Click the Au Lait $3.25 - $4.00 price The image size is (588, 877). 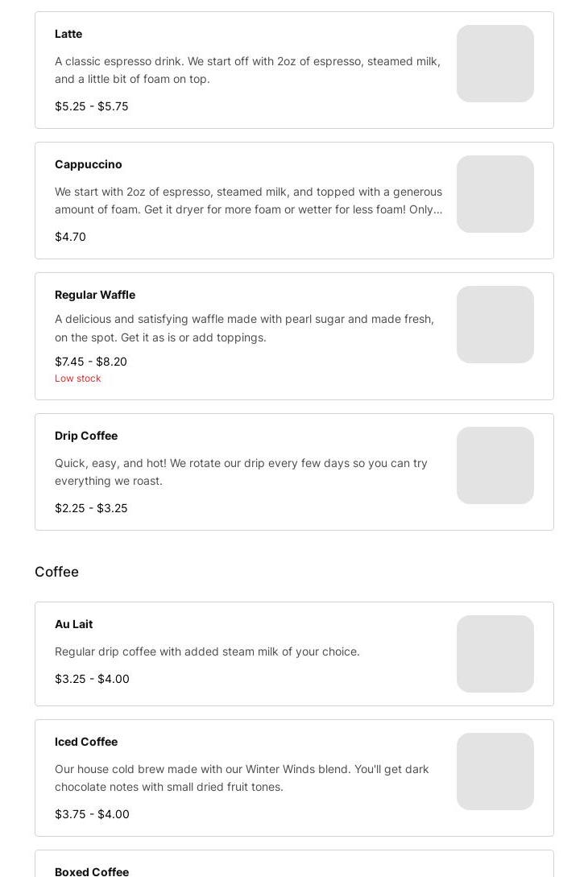tap(92, 679)
